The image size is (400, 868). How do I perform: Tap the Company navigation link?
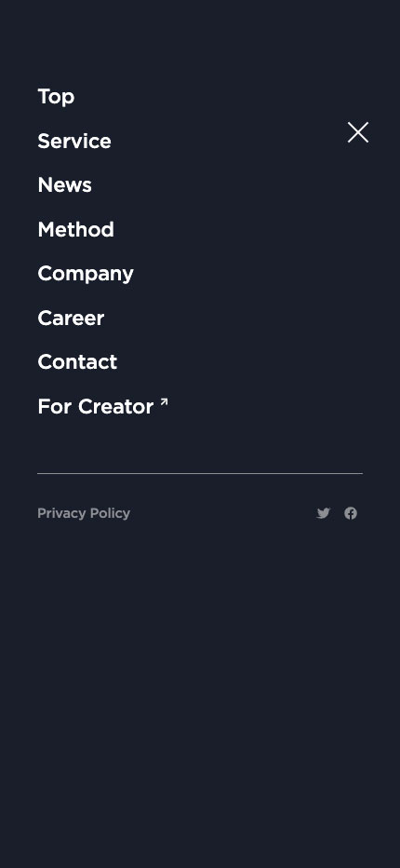(x=86, y=274)
